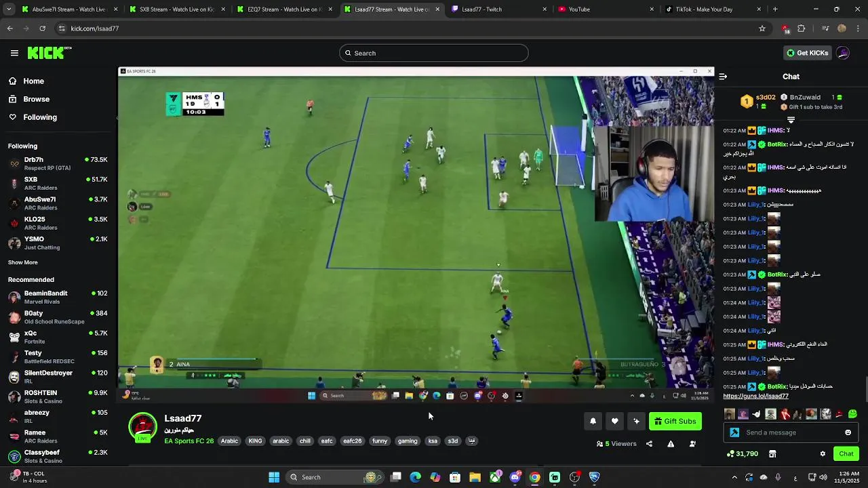
Task: Click notification bell for Lsaad77
Action: click(593, 422)
